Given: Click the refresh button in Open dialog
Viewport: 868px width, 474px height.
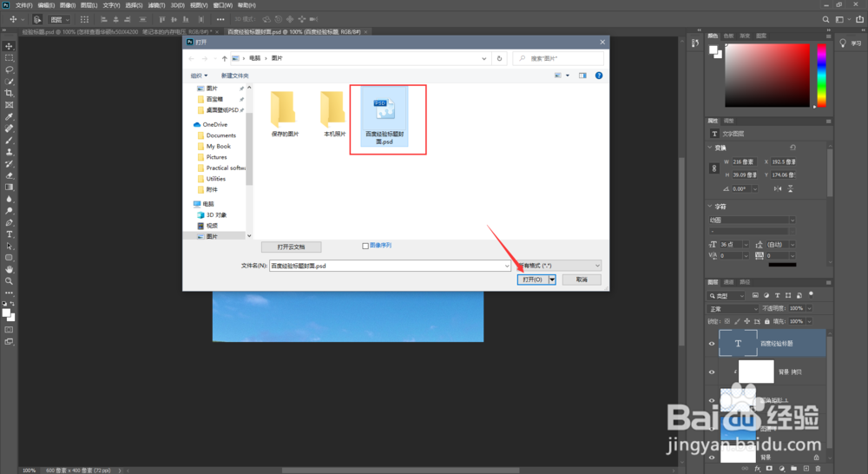Looking at the screenshot, I should coord(499,58).
